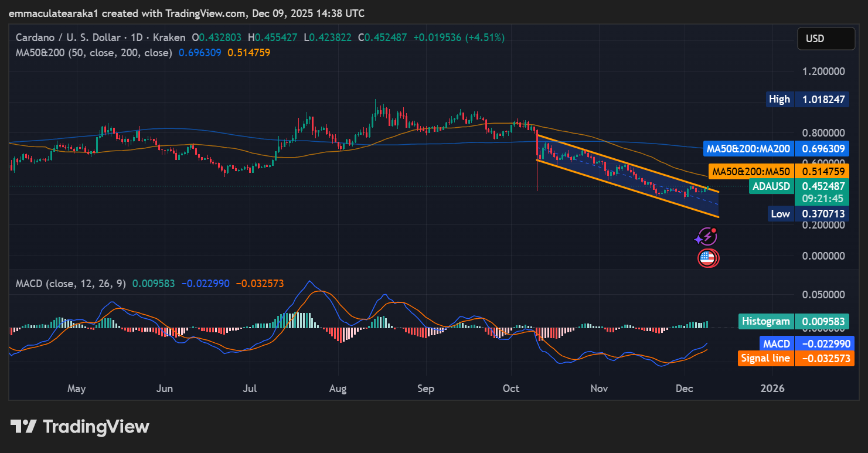Select the MA50&200:MA200 value label
The width and height of the screenshot is (868, 453).
(x=775, y=148)
